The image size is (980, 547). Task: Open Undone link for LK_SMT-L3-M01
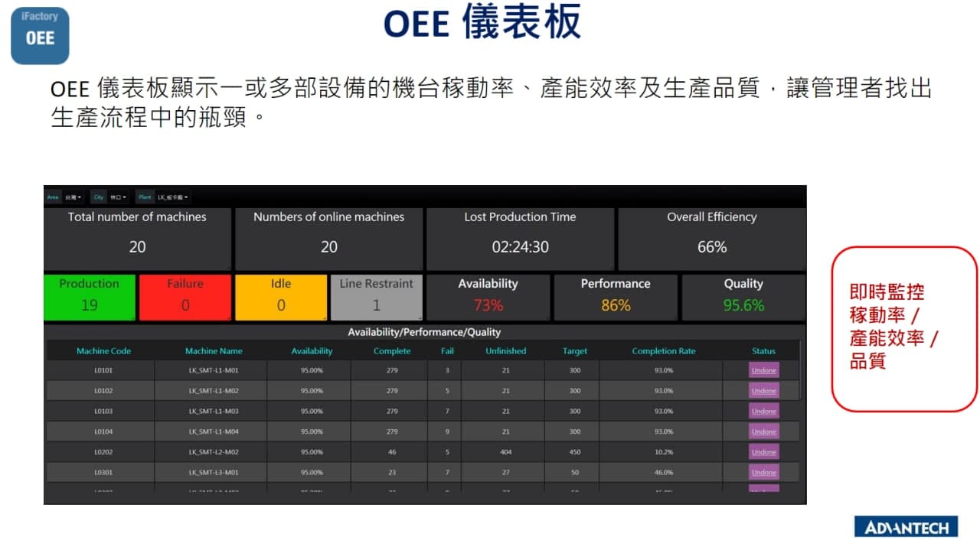[x=763, y=473]
